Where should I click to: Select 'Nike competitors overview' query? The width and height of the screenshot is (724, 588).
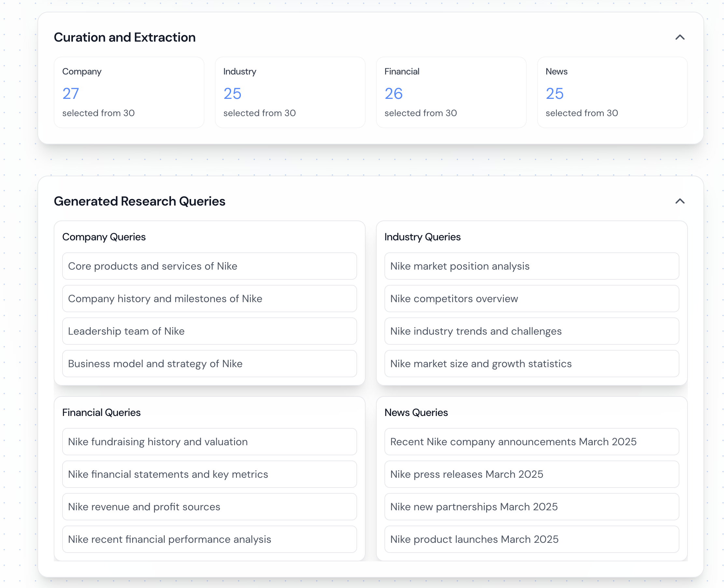point(532,299)
